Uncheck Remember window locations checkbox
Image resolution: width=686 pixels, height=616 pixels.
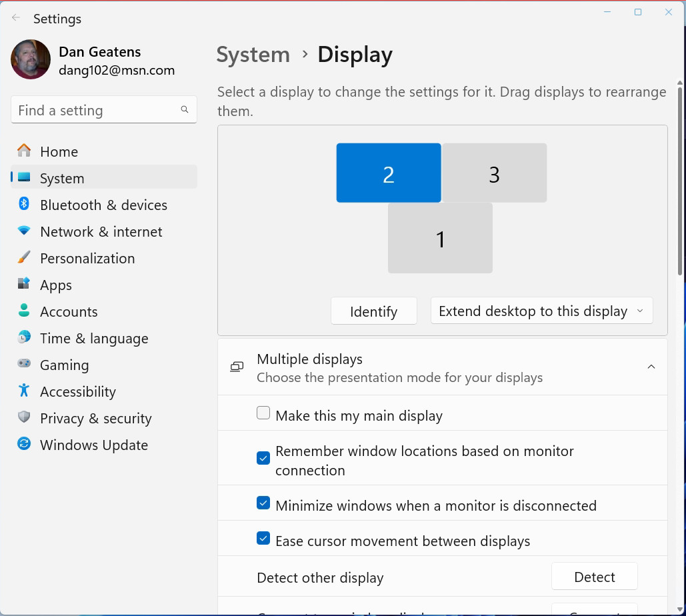(263, 459)
